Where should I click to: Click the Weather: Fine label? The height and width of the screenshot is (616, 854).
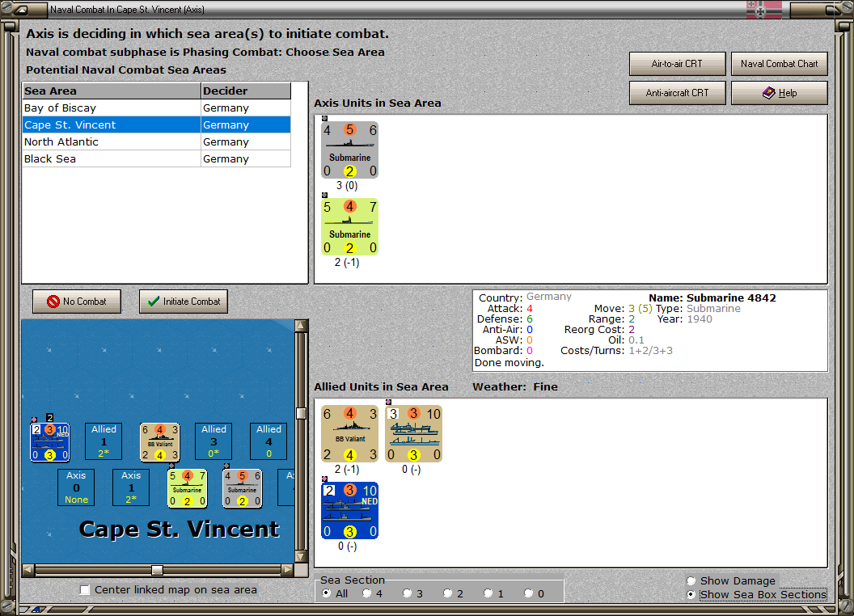click(x=515, y=386)
